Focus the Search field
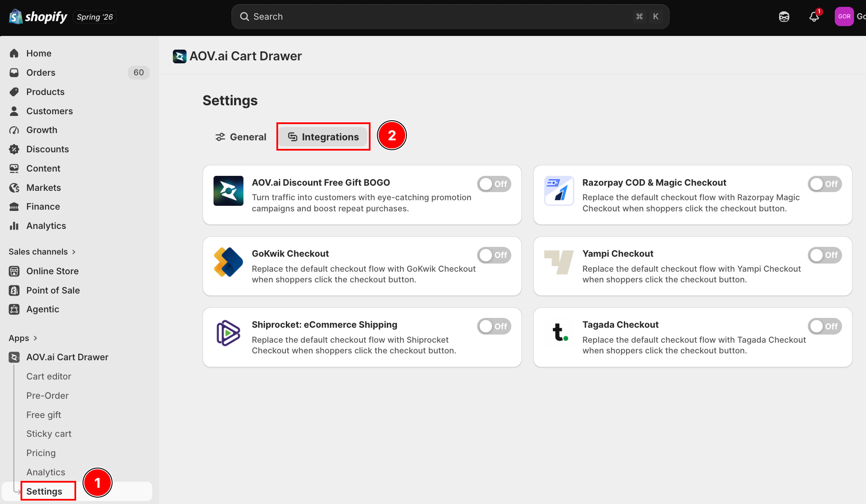Viewport: 866px width, 504px height. [x=450, y=17]
